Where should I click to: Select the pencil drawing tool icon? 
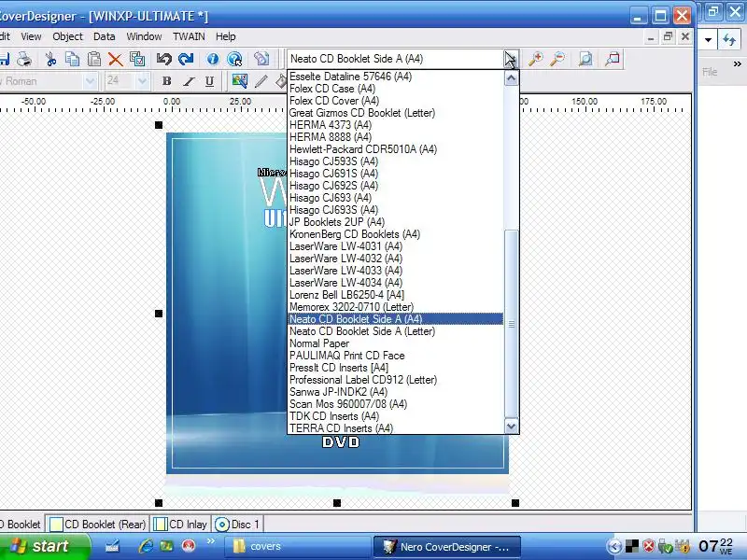pyautogui.click(x=261, y=81)
